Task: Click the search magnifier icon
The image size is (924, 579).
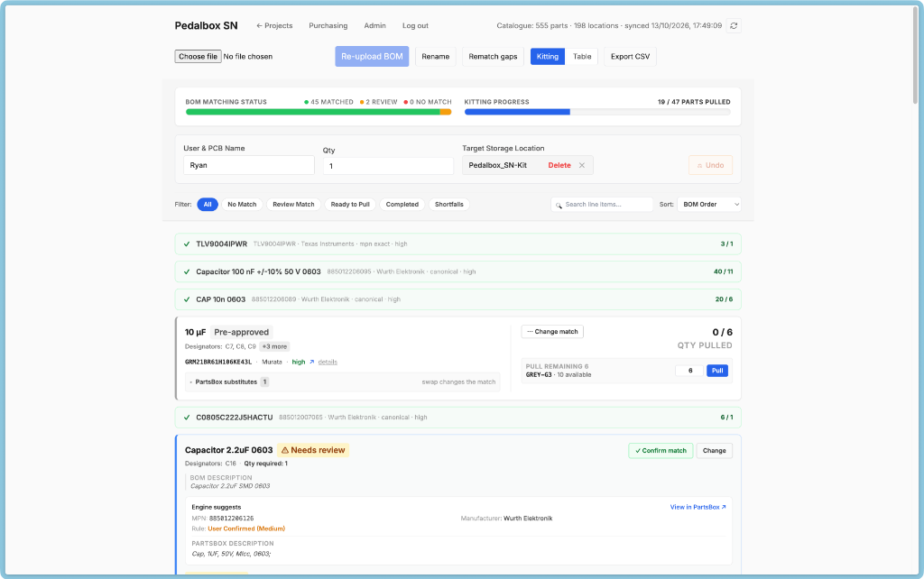Action: point(559,205)
